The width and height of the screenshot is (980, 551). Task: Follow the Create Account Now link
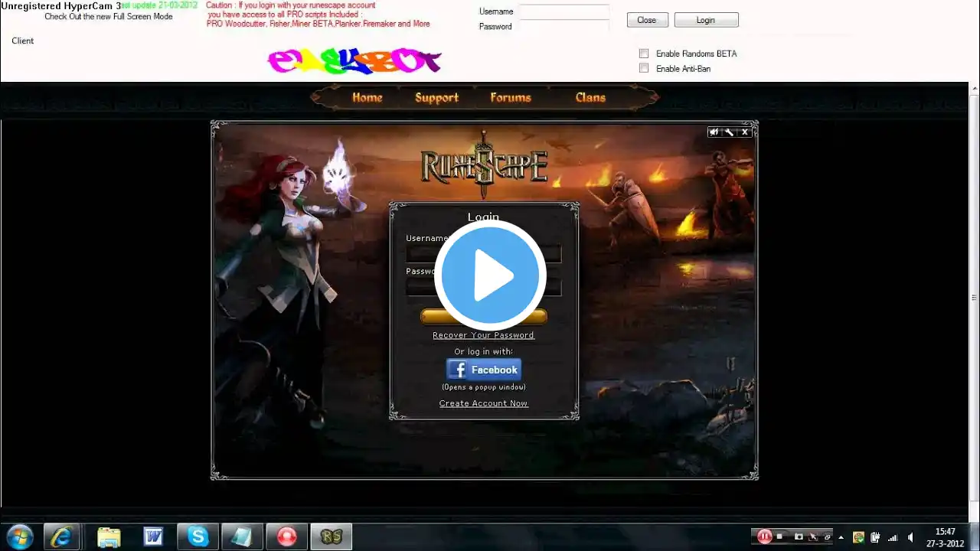(x=483, y=403)
